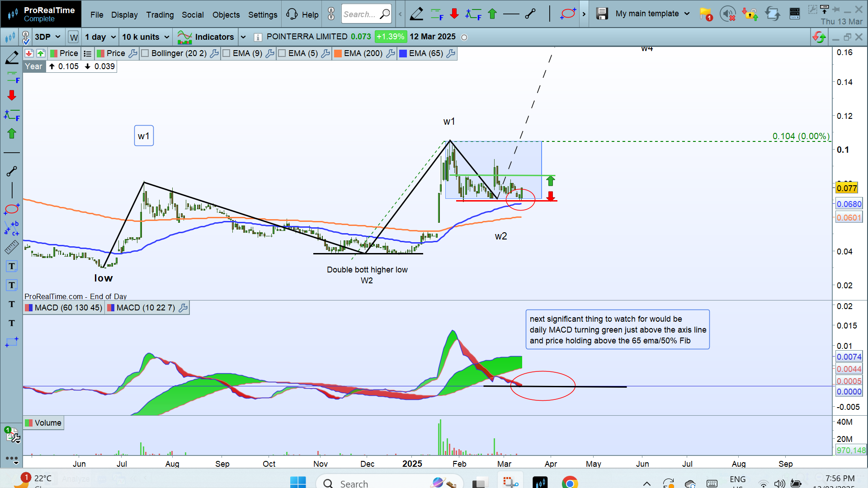Click the padlock trading lock icon
This screenshot has width=868, height=488.
tap(750, 14)
